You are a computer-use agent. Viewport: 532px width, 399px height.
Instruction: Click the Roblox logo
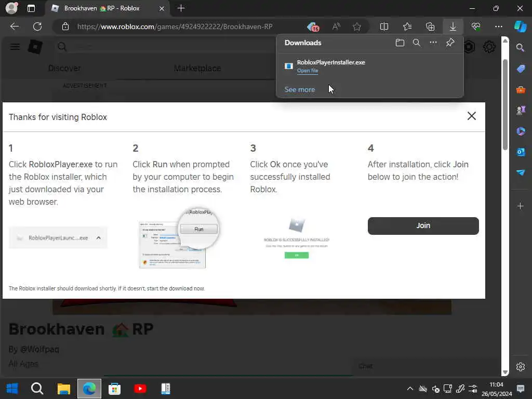35,46
